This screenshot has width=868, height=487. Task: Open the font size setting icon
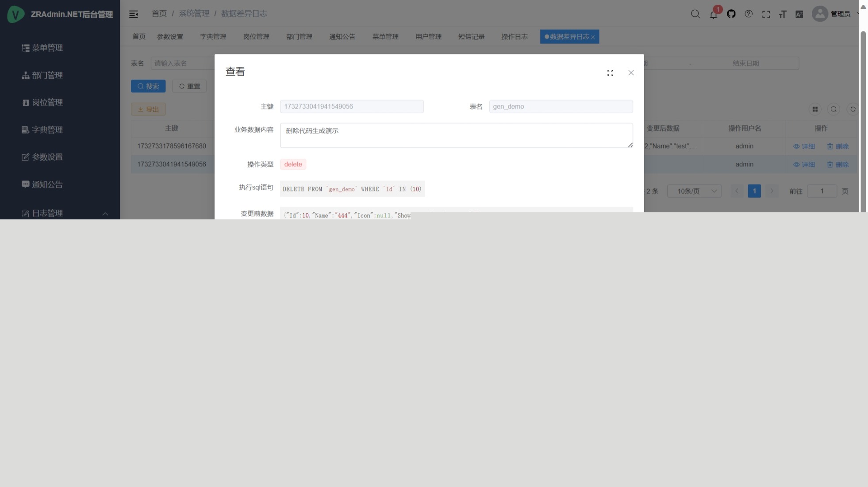(x=783, y=14)
